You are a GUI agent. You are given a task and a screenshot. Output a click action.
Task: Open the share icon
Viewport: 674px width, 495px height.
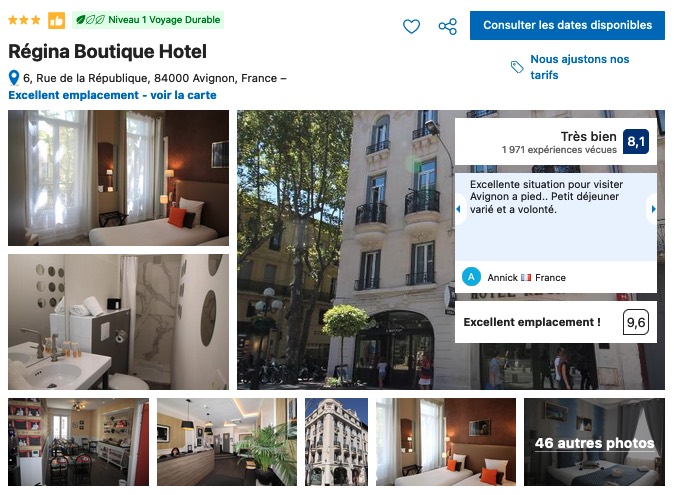point(447,26)
